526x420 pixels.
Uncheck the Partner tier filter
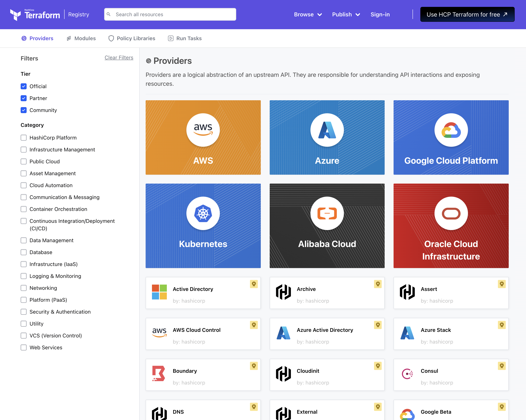pos(24,98)
